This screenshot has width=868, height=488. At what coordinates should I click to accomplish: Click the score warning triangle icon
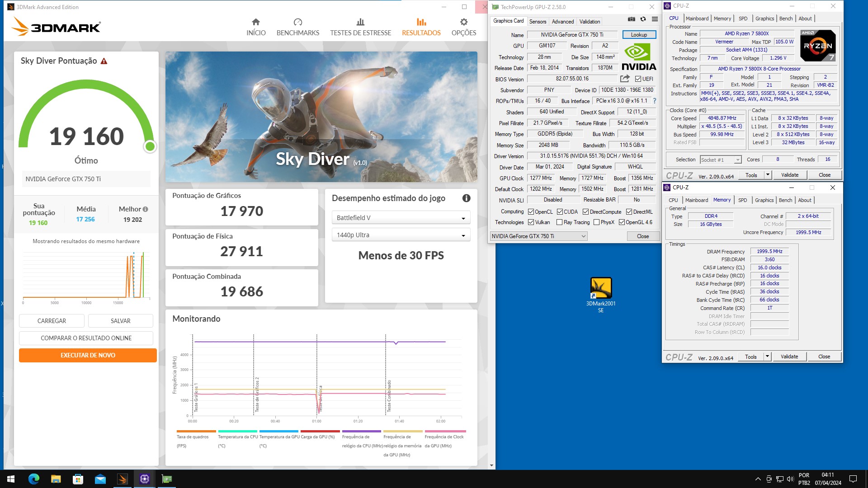coord(104,61)
